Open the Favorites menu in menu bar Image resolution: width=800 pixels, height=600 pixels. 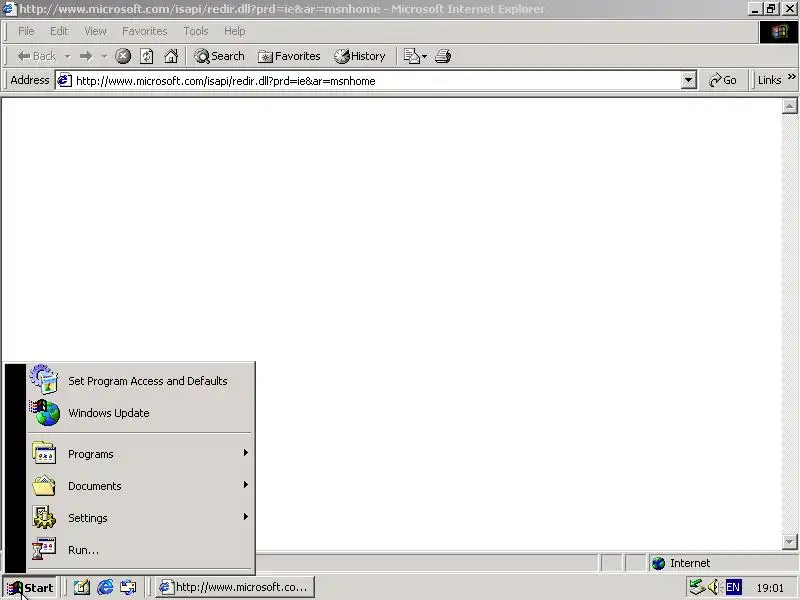pos(145,31)
